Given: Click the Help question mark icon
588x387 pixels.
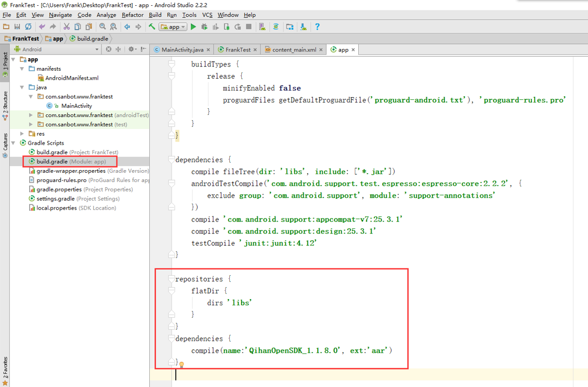Looking at the screenshot, I should point(317,27).
